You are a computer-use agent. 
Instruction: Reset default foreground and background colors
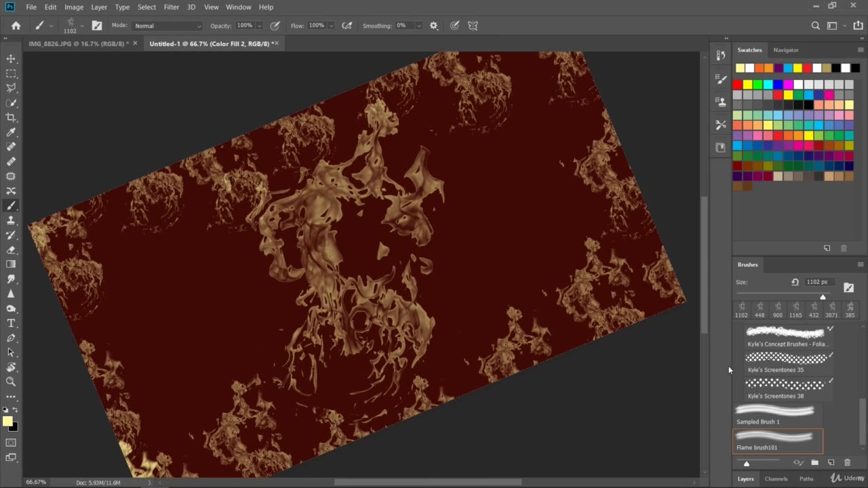tap(6, 410)
